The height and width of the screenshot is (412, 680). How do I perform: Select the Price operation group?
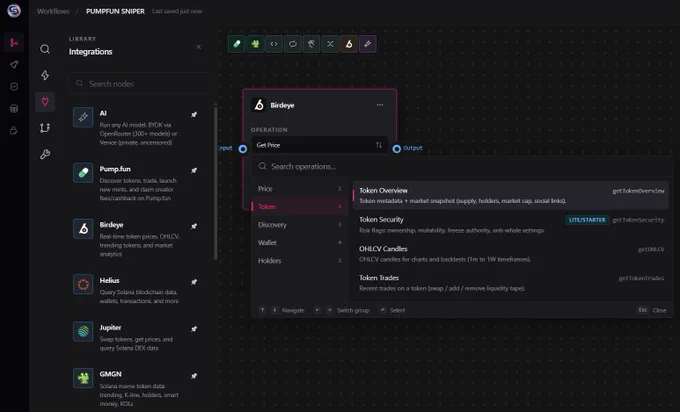(x=299, y=189)
